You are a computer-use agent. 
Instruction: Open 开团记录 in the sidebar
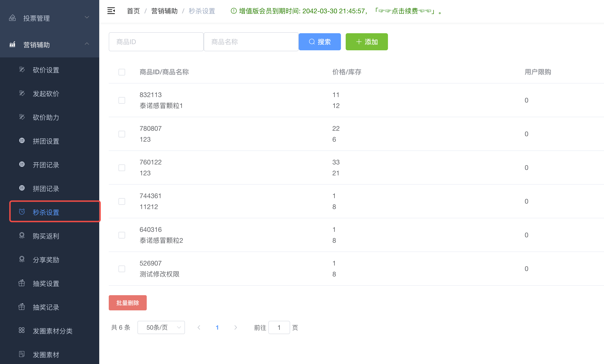point(46,165)
